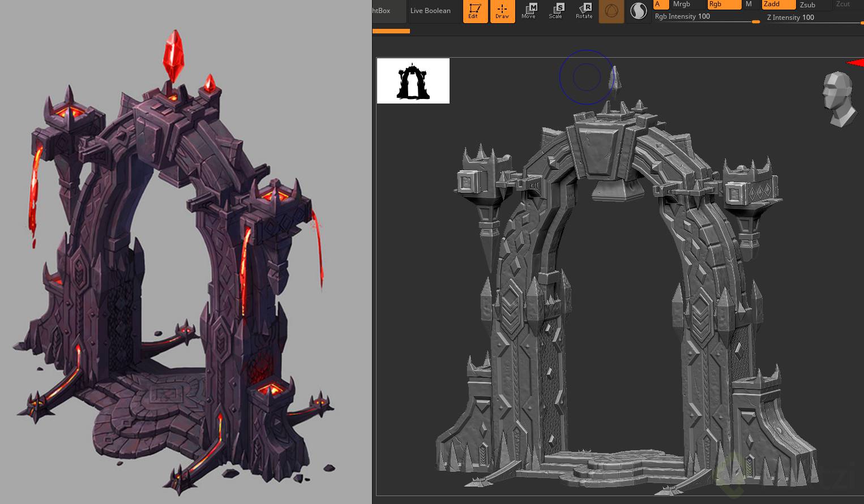Switch to the Scale tool
This screenshot has width=864, height=504.
[556, 11]
